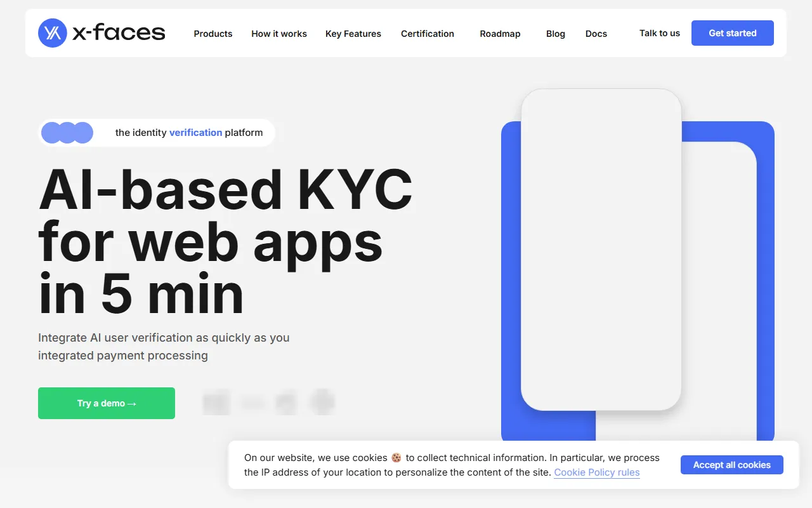The image size is (812, 508).
Task: Open the Docs link
Action: [x=596, y=34]
